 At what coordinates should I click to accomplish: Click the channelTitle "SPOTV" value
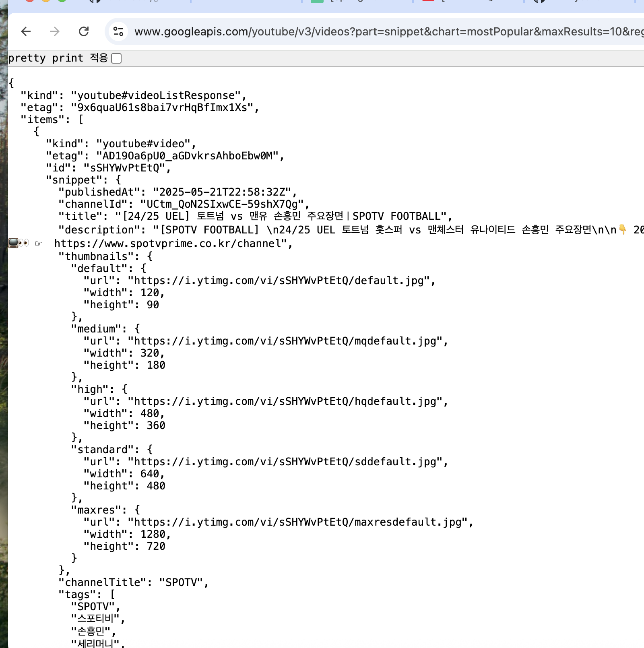point(181,582)
